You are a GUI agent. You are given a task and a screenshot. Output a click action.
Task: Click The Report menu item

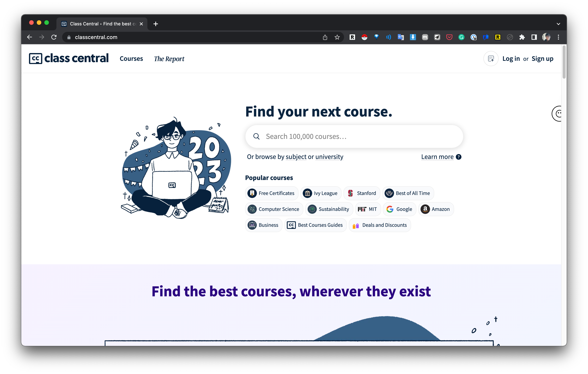click(x=169, y=59)
